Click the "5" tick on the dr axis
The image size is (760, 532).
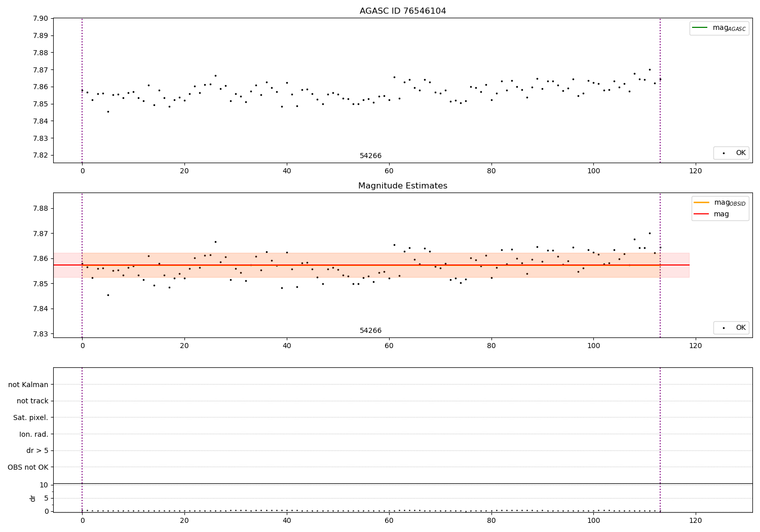(x=47, y=498)
